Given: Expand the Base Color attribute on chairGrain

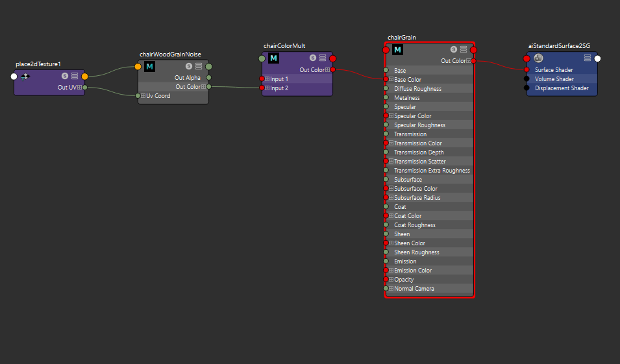Looking at the screenshot, I should [x=391, y=80].
